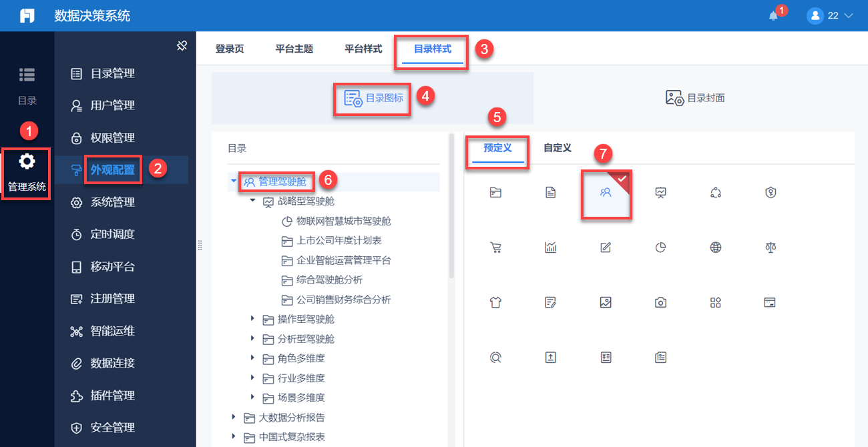Choose the shield lock icon
868x447 pixels.
pos(771,193)
